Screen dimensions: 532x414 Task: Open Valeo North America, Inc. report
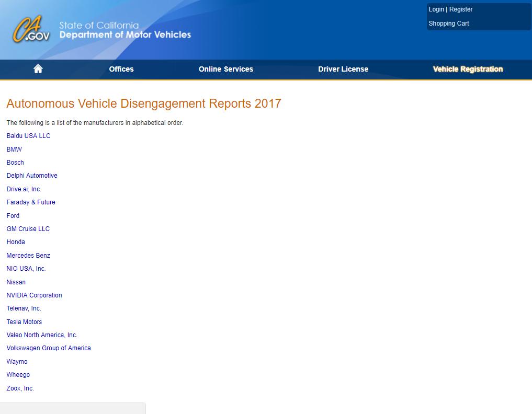click(42, 335)
